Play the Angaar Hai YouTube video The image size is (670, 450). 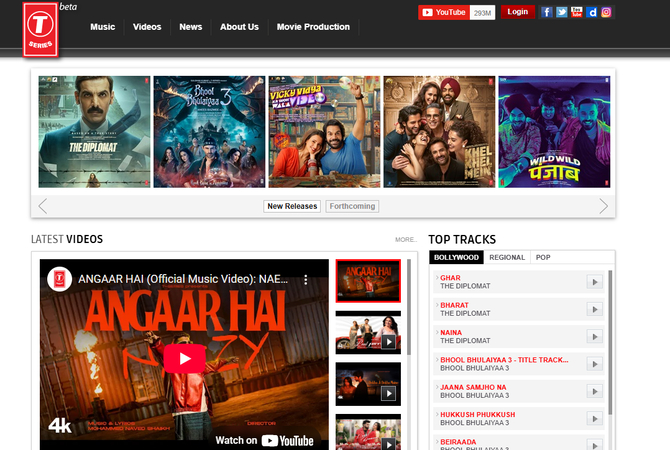[185, 359]
